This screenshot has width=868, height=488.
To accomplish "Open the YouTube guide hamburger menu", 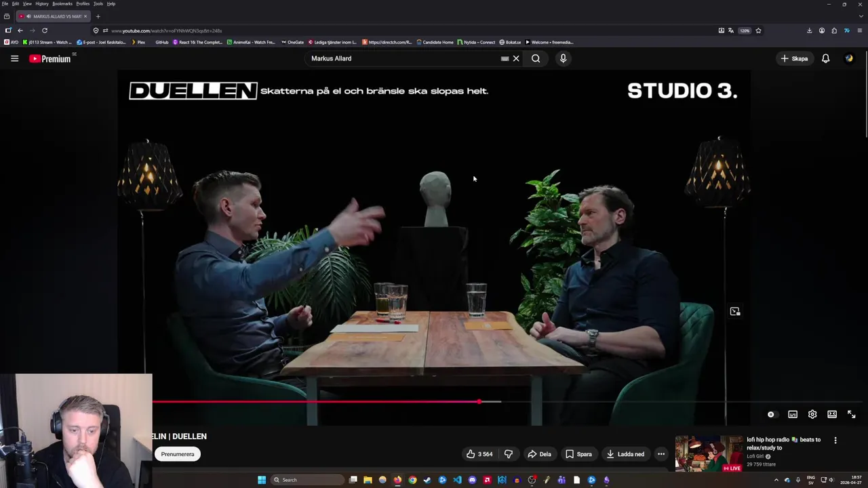I will click(x=14, y=58).
